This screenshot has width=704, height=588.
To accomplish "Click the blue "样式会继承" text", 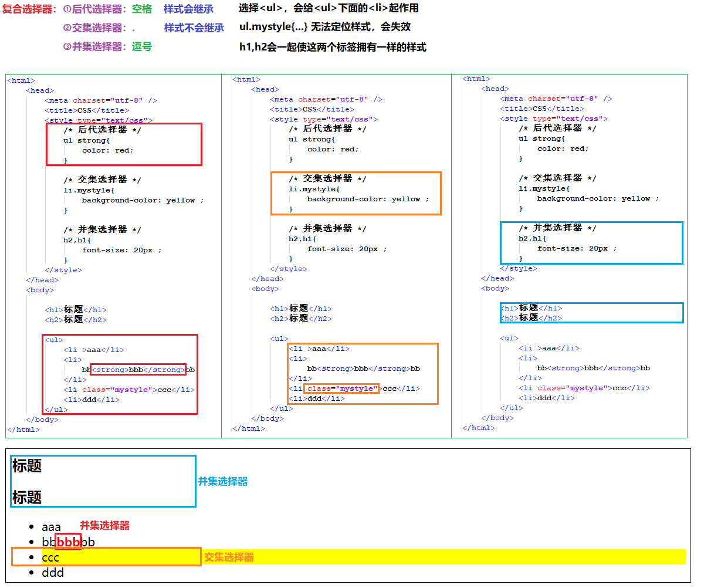I will click(x=188, y=9).
